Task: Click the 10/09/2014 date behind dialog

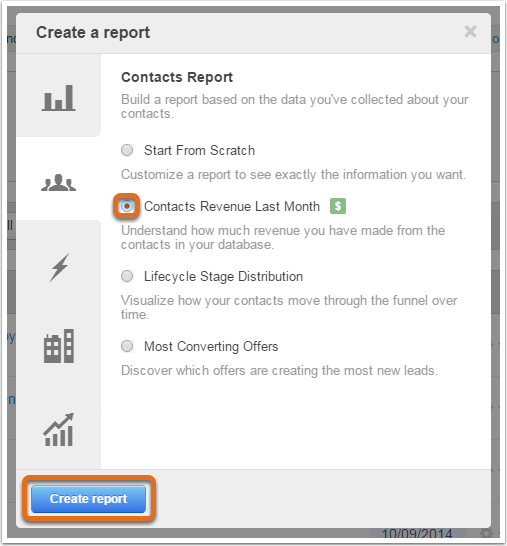Action: tap(417, 533)
